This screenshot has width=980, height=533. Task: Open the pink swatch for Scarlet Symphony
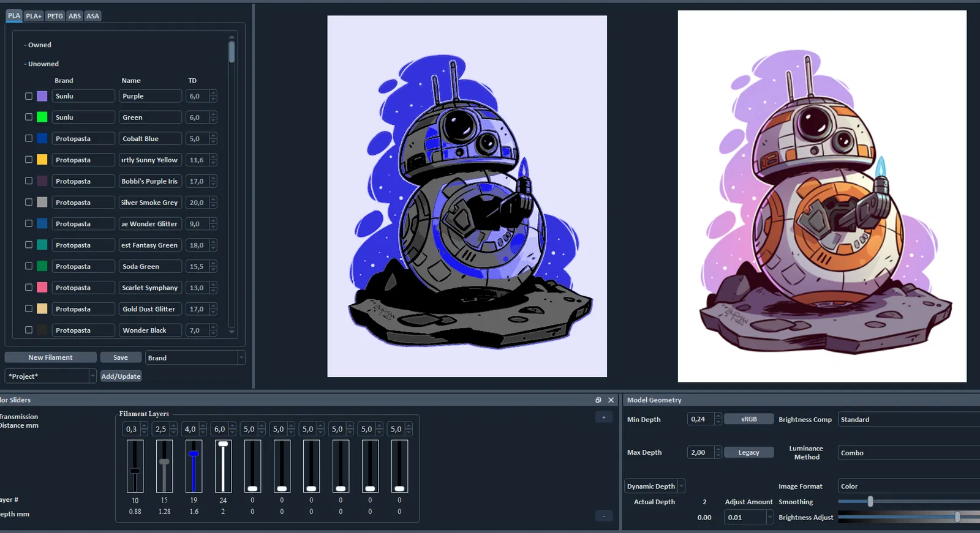click(x=42, y=288)
